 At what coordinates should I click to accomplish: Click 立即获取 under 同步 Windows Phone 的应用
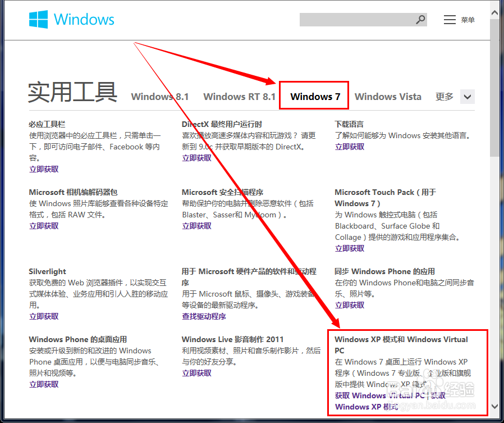pos(350,305)
